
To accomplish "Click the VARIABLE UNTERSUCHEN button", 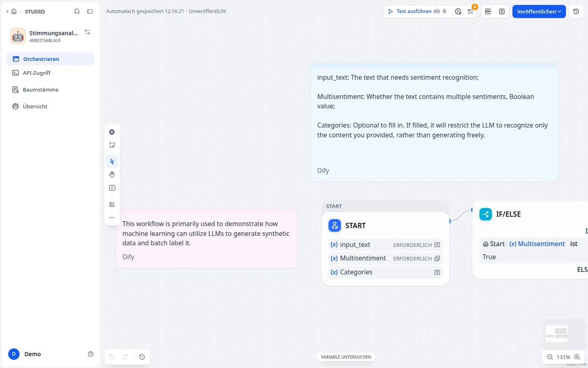I will pyautogui.click(x=346, y=357).
